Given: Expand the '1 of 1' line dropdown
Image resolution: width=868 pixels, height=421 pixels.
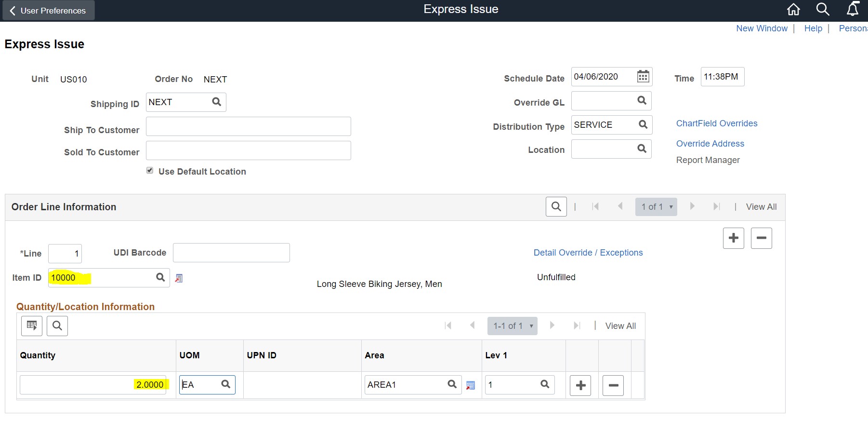Looking at the screenshot, I should coord(656,207).
